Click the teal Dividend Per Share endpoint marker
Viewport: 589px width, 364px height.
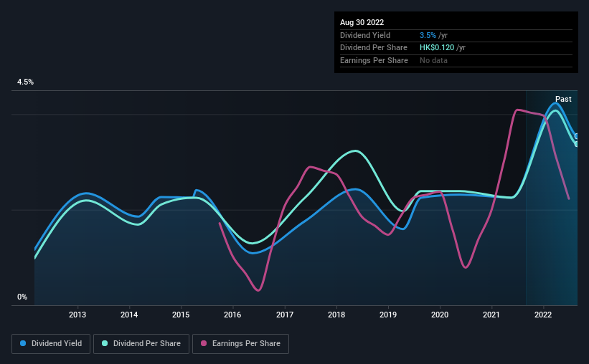point(576,144)
